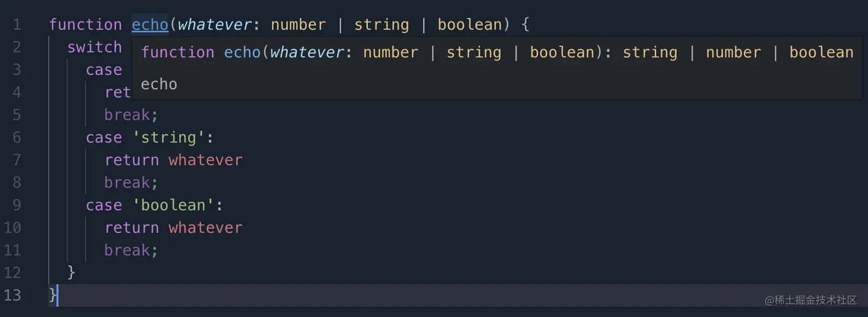The height and width of the screenshot is (317, 868).
Task: Click line number 9 in the gutter
Action: click(17, 206)
